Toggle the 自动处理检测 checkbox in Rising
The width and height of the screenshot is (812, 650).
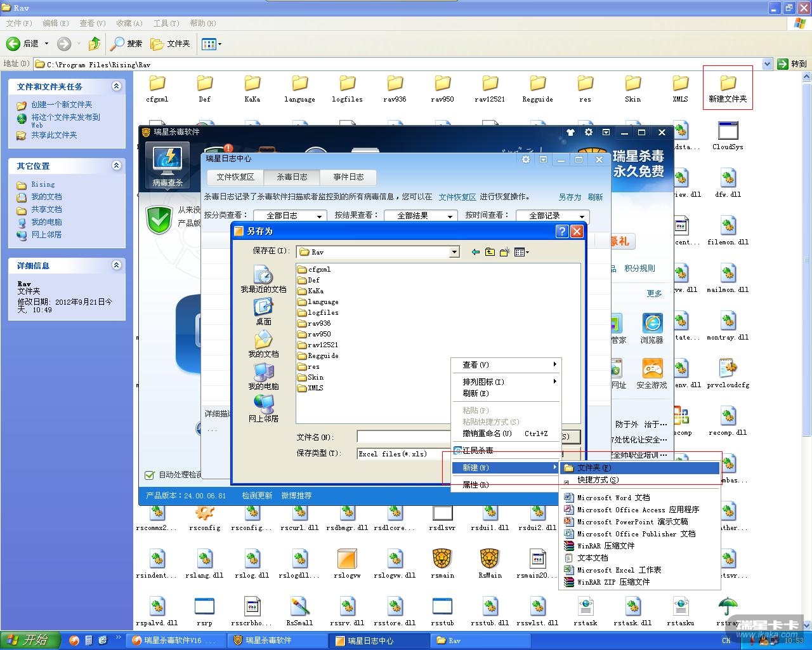pyautogui.click(x=150, y=475)
